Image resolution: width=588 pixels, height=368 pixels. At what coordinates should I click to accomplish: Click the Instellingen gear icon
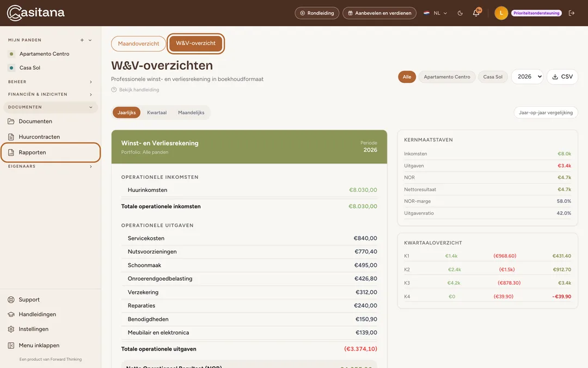point(11,329)
